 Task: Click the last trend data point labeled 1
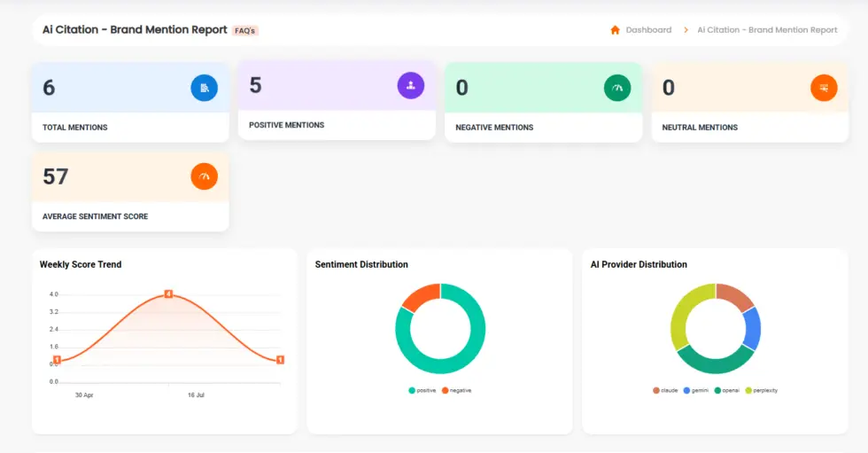click(x=280, y=360)
